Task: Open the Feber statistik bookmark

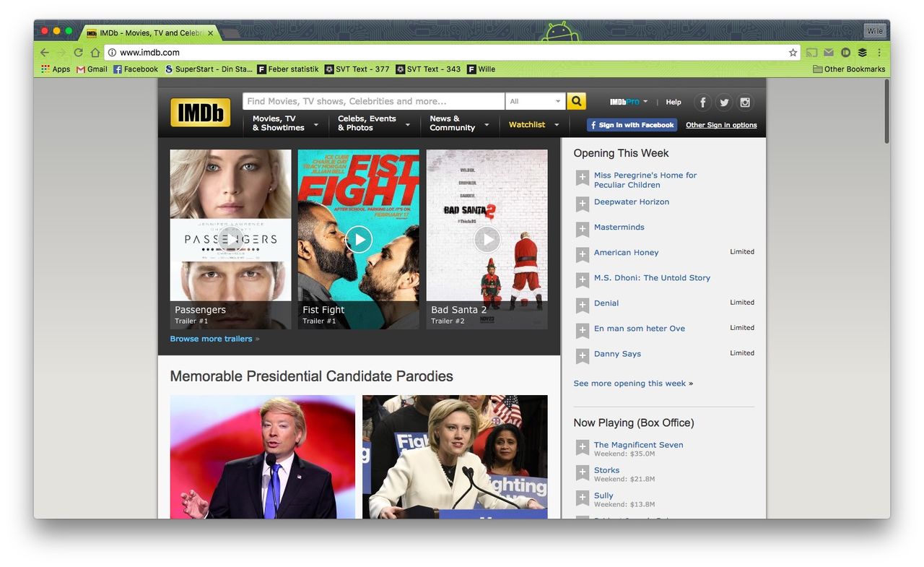Action: tap(288, 69)
